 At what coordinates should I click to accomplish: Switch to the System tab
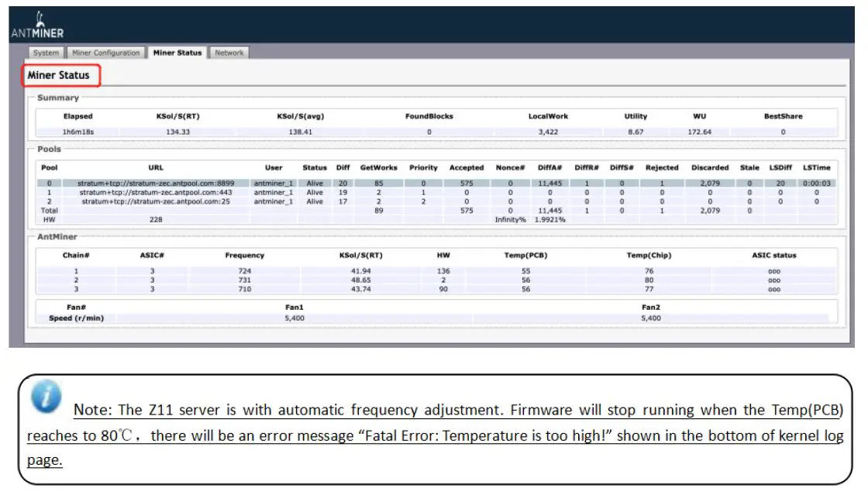click(x=46, y=53)
